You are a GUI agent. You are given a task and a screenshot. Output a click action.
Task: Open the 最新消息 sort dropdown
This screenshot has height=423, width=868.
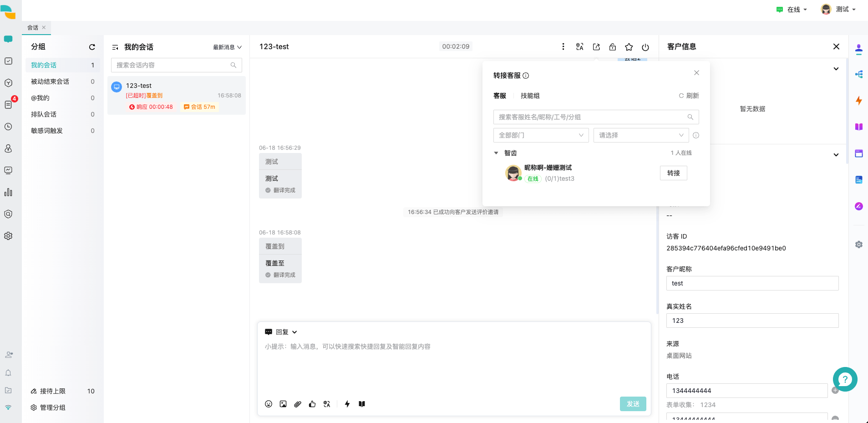(x=228, y=47)
